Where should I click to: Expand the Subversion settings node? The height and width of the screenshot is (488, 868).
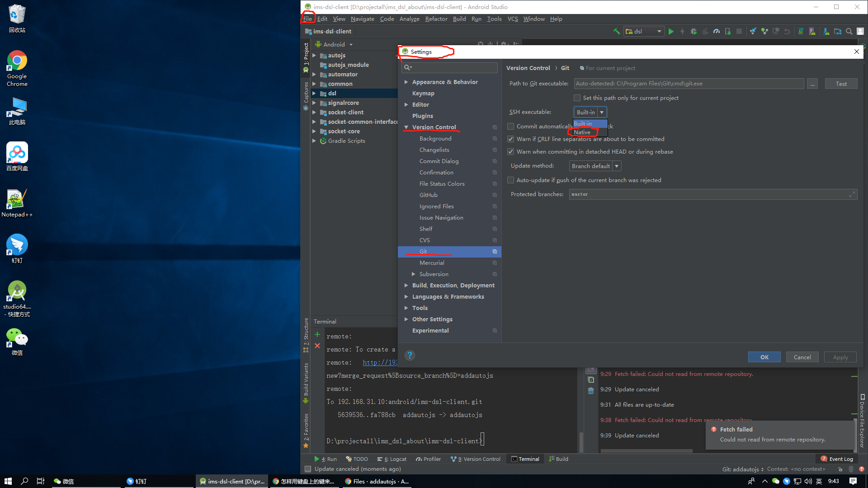tap(413, 274)
